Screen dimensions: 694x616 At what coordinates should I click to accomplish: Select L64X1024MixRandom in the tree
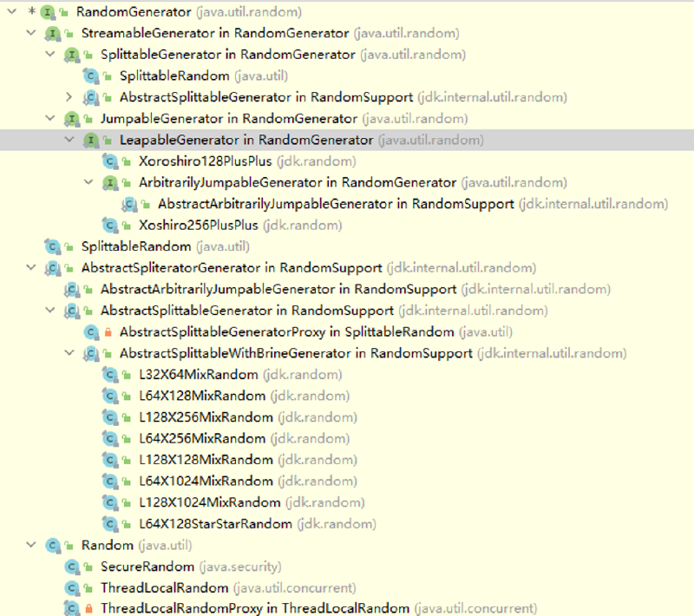pos(206,482)
